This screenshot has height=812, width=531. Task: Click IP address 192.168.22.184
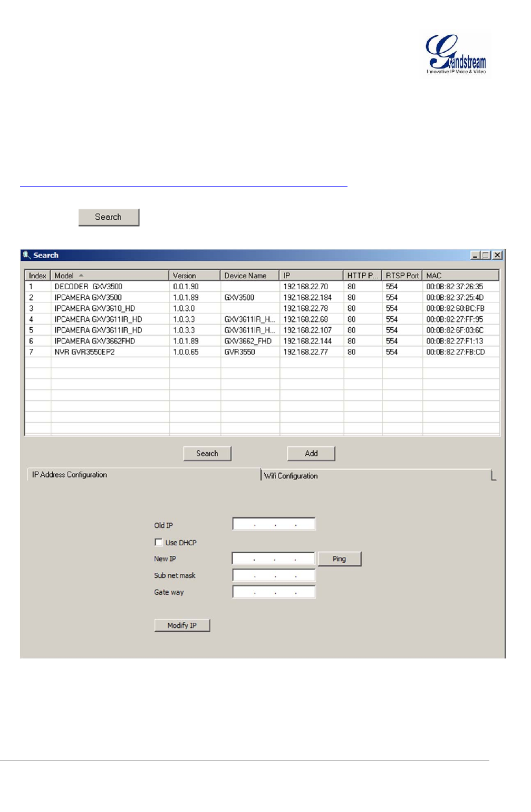point(307,298)
